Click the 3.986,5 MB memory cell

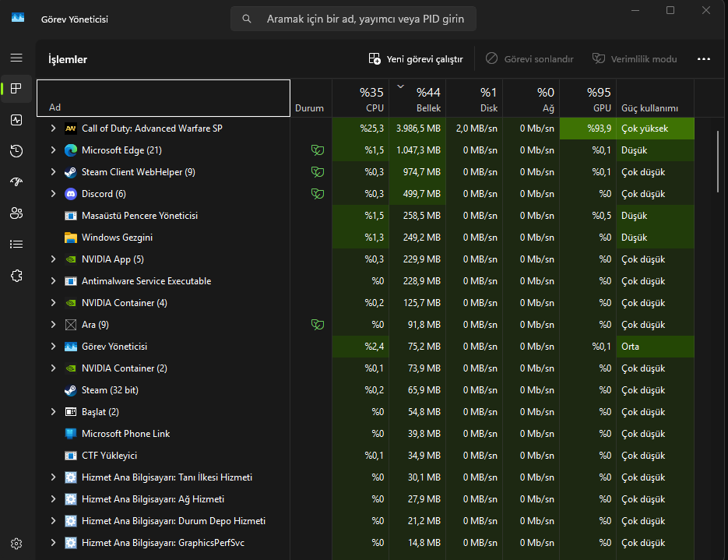pos(417,129)
